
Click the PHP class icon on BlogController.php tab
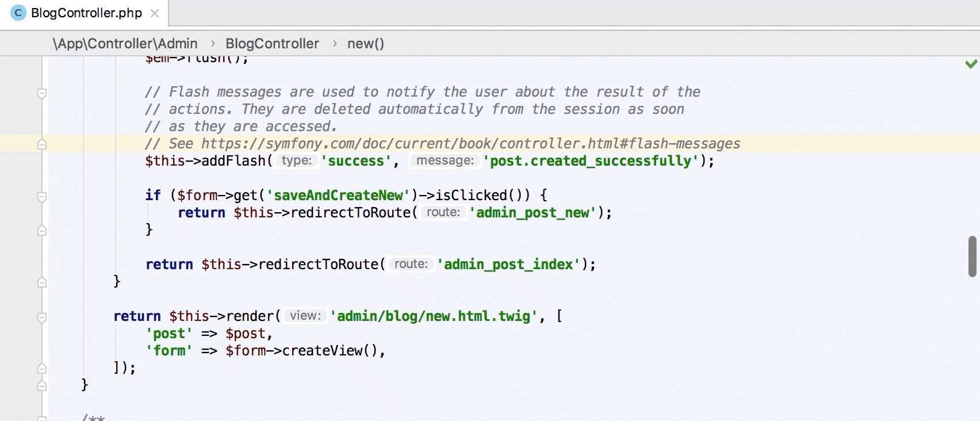tap(18, 13)
